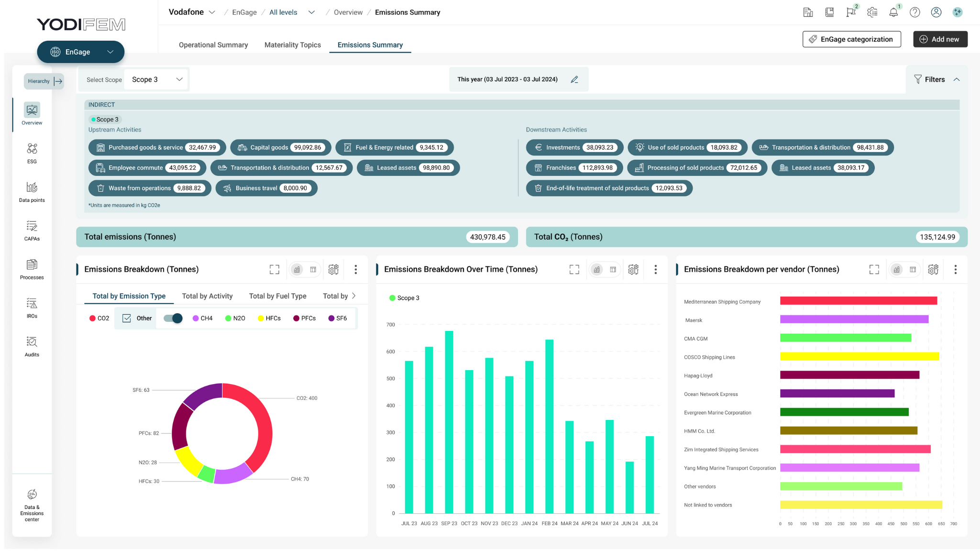Open the EnGage module dropdown
This screenshot has height=551, width=980.
[x=81, y=52]
